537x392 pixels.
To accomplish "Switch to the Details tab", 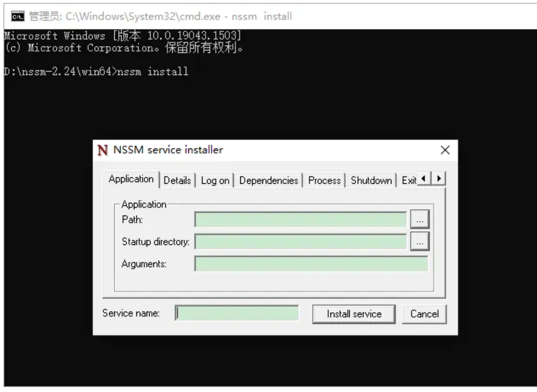I will [177, 180].
